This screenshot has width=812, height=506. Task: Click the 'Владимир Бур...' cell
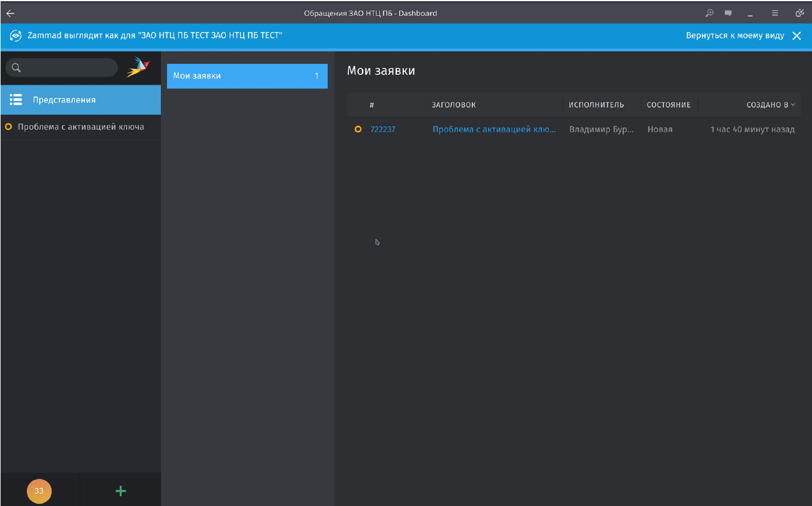pos(602,129)
